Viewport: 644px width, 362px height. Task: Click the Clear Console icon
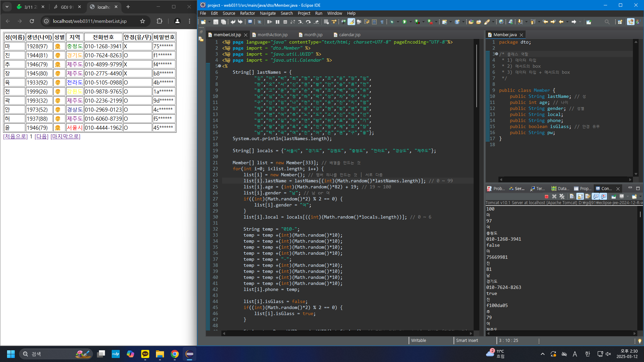coord(572,196)
